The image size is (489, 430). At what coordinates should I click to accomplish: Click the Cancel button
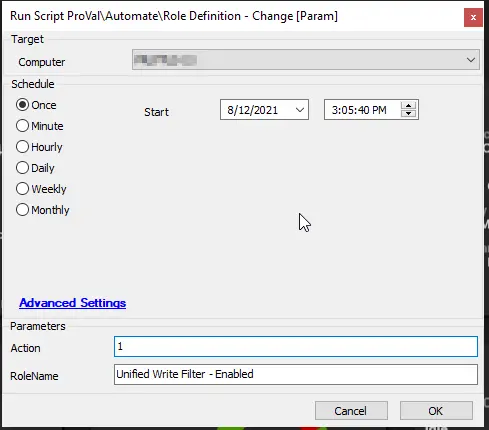pos(351,411)
